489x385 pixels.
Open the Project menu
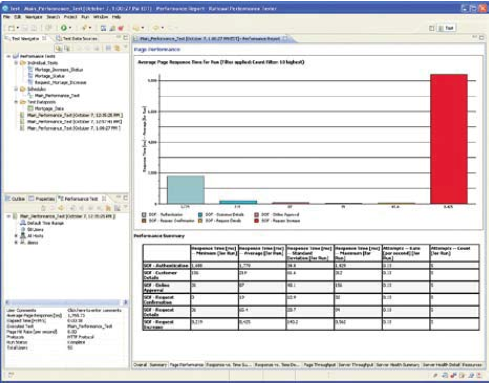click(x=70, y=17)
